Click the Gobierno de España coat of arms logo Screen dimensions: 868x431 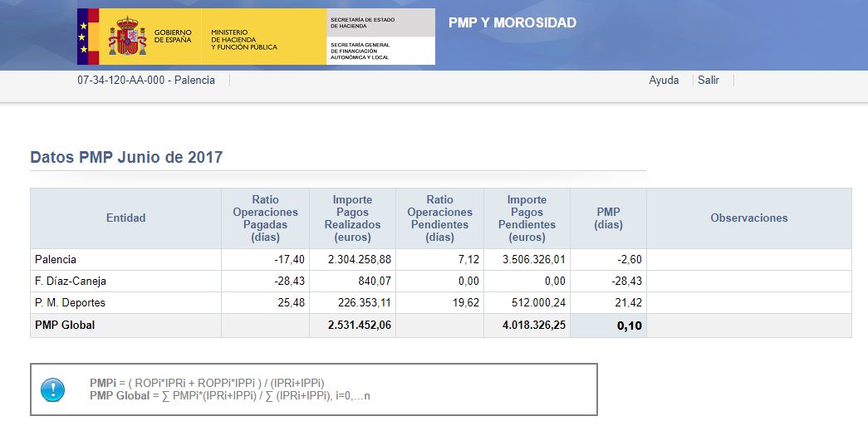point(126,37)
